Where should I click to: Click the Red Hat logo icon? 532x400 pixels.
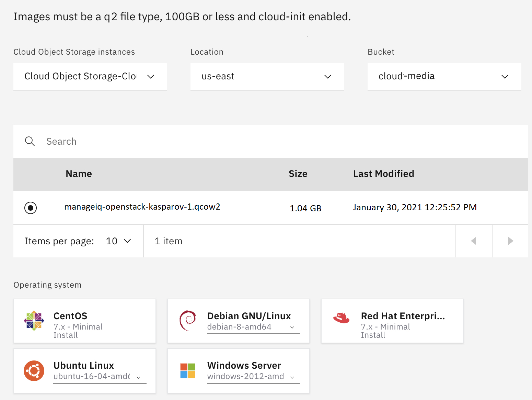point(341,318)
